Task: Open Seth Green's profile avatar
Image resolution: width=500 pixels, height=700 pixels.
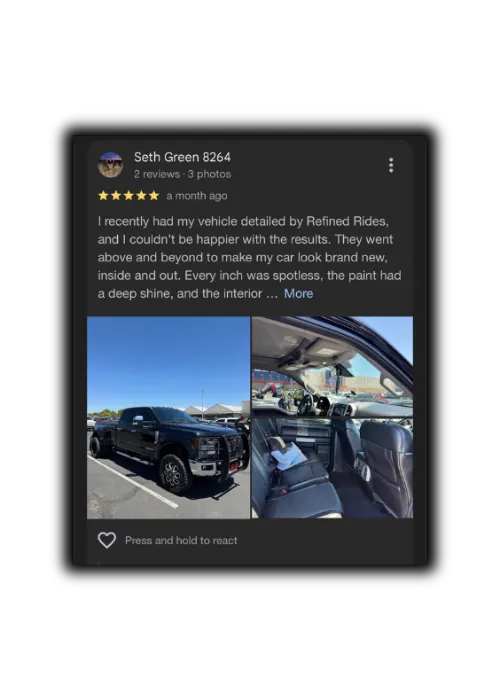Action: [x=110, y=165]
